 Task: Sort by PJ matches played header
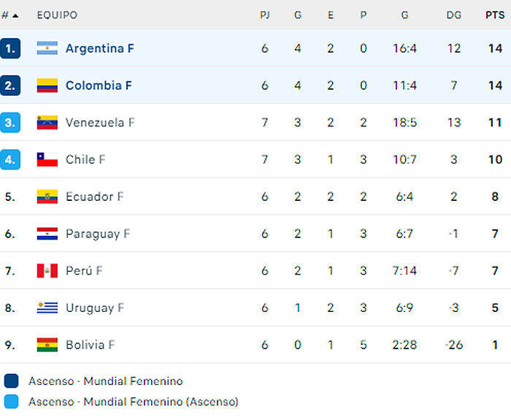coord(264,15)
